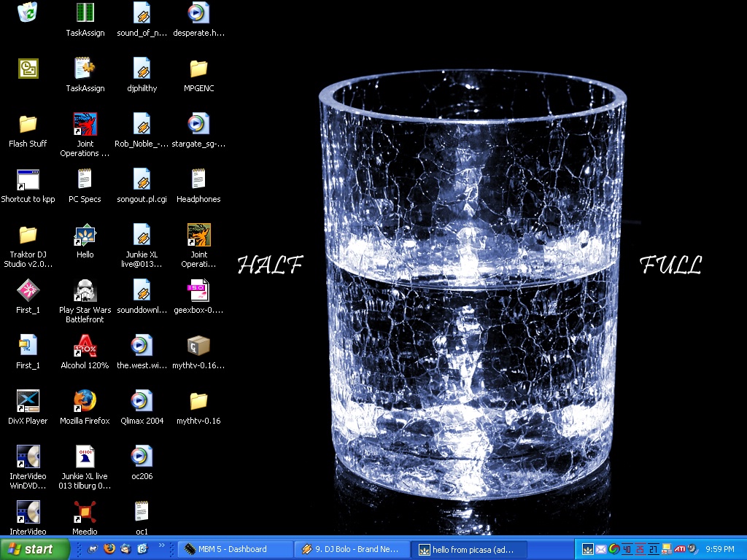Open the ATI tray icon
The image size is (747, 560).
pos(679,550)
